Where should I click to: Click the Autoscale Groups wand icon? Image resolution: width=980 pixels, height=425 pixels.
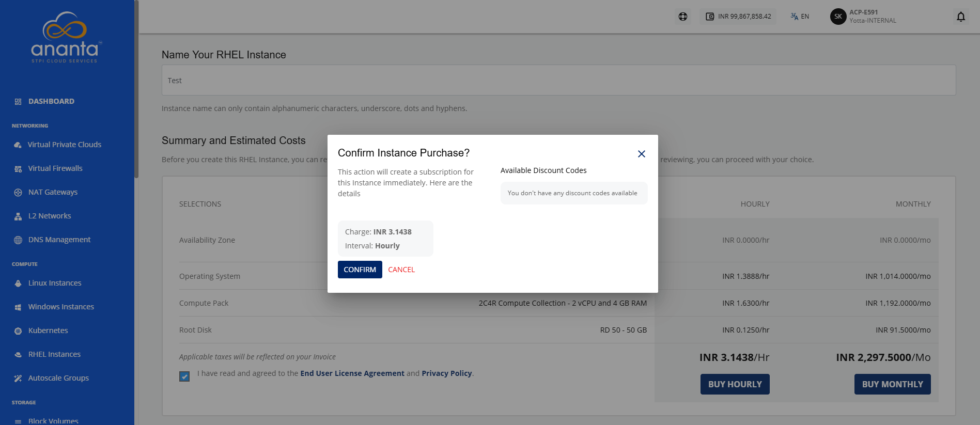click(18, 379)
